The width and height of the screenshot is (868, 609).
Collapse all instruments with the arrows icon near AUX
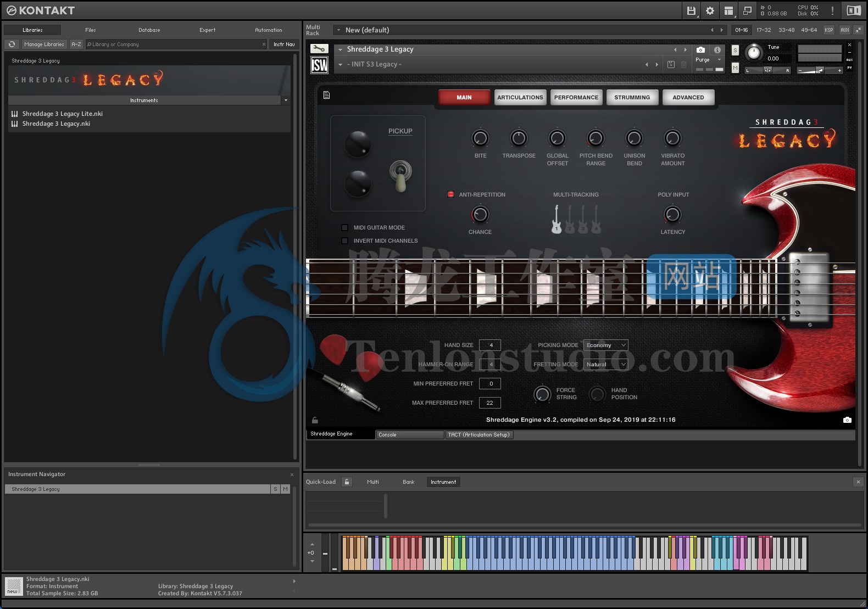858,30
